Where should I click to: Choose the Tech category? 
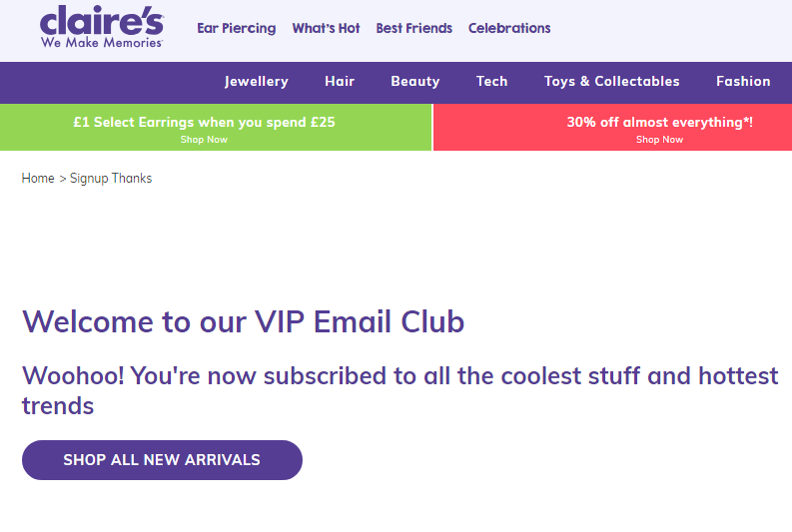tap(491, 81)
